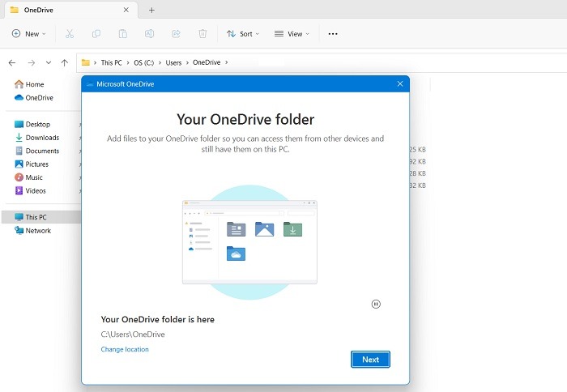Expand chevron after OneDrive breadcrumb
This screenshot has height=392, width=567.
tap(227, 62)
